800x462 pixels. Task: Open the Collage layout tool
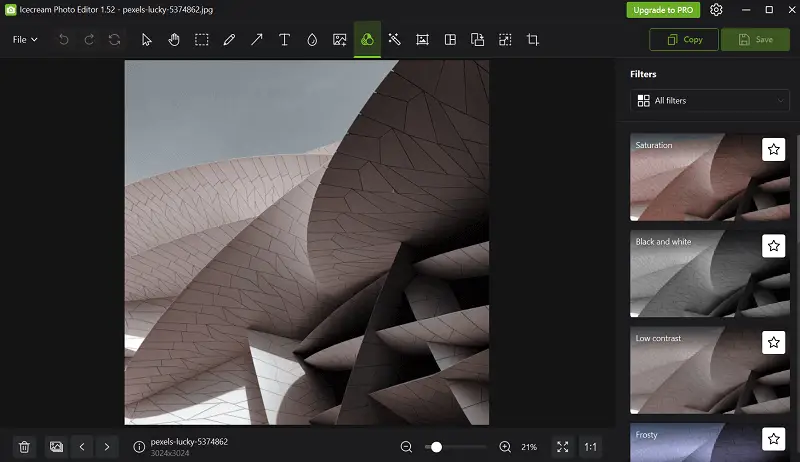[450, 39]
